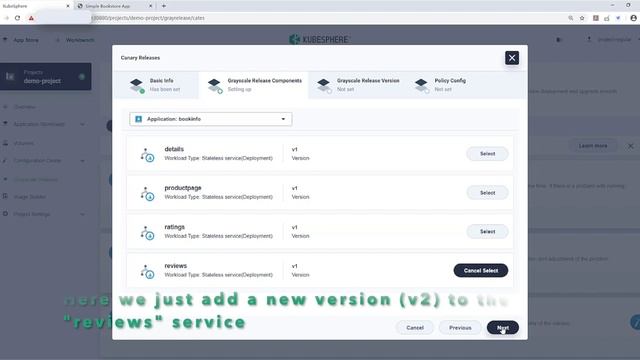Open App Store in top navigation
640x360 pixels.
pyautogui.click(x=22, y=40)
